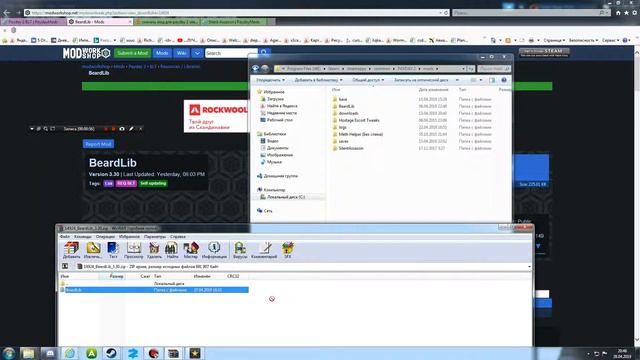Click Wiki button on ModWorkshop navbar

(x=182, y=53)
